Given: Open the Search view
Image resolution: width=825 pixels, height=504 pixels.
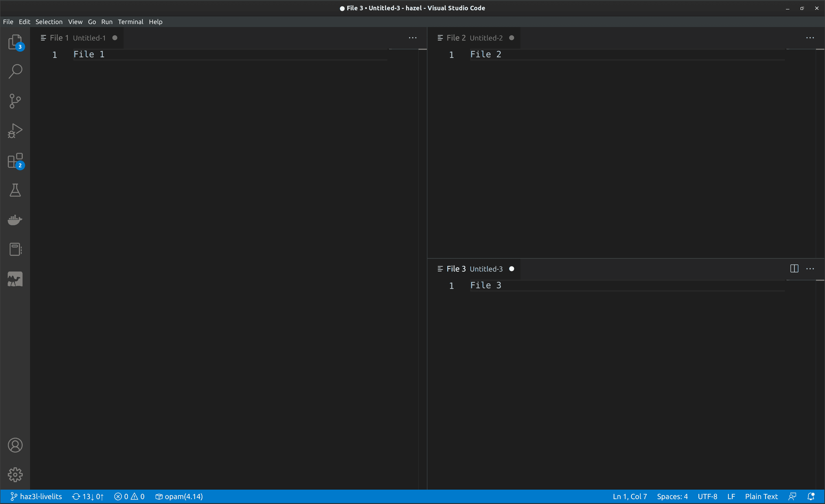Looking at the screenshot, I should pyautogui.click(x=15, y=71).
